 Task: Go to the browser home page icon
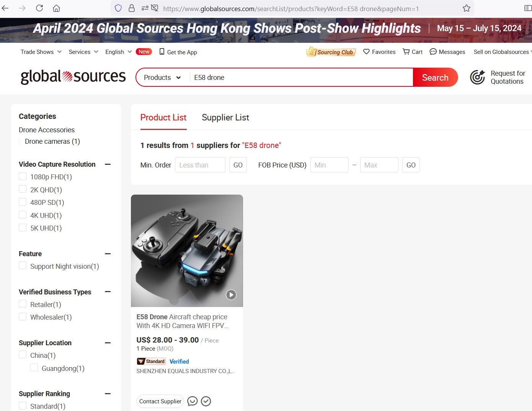pyautogui.click(x=56, y=8)
